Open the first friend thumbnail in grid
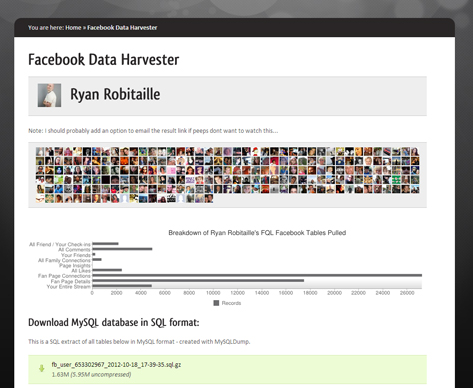Viewport: 473px width, 388px height. (x=40, y=152)
